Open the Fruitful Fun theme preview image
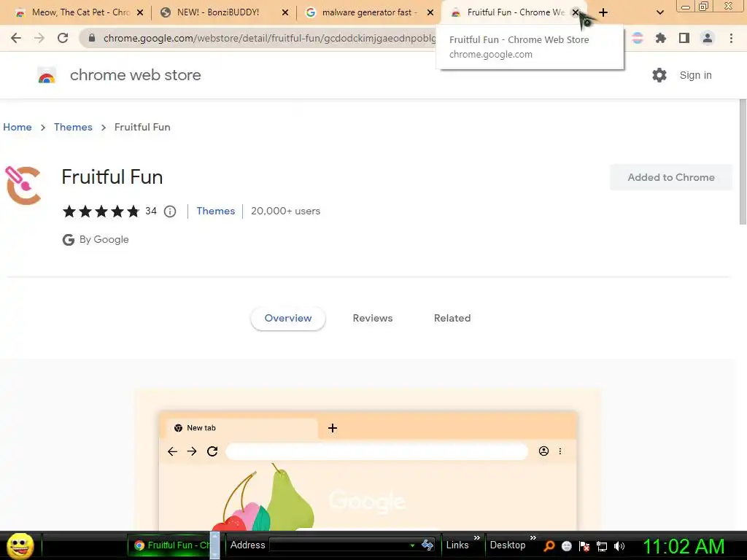The height and width of the screenshot is (560, 747). coord(368,459)
